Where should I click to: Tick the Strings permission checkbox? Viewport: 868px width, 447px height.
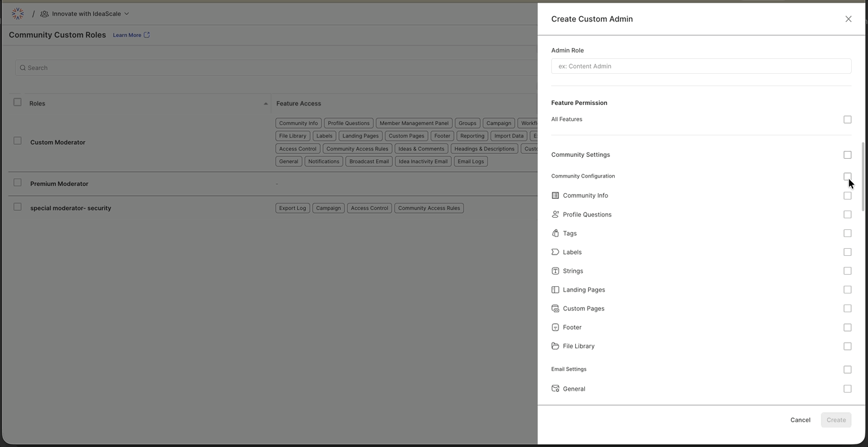tap(847, 271)
